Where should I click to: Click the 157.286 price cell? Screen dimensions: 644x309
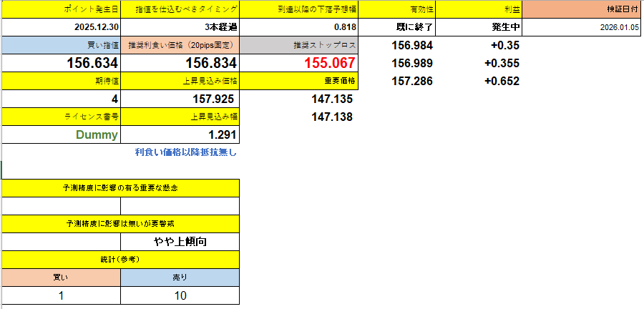396,81
